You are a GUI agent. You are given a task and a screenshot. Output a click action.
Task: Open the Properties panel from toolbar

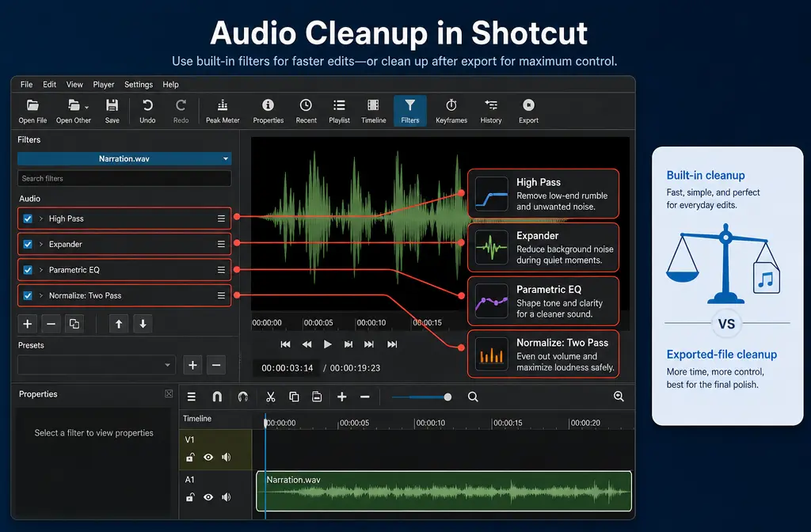[268, 111]
